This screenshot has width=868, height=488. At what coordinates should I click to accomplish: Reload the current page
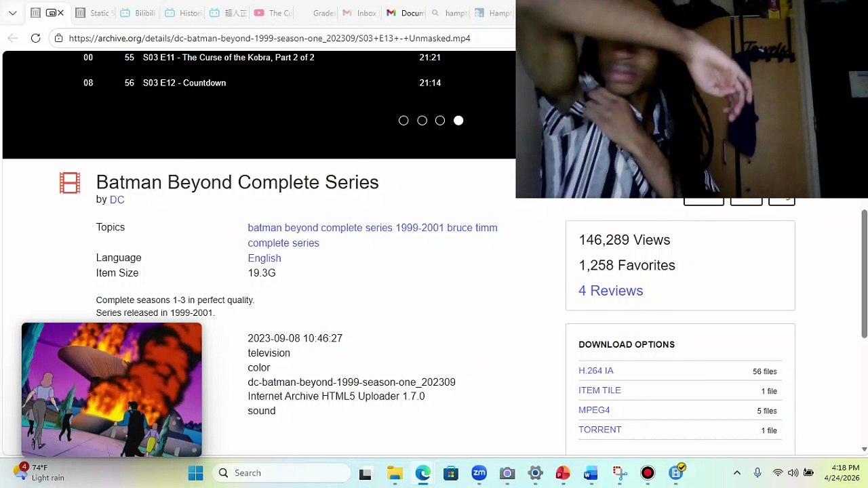(x=36, y=38)
